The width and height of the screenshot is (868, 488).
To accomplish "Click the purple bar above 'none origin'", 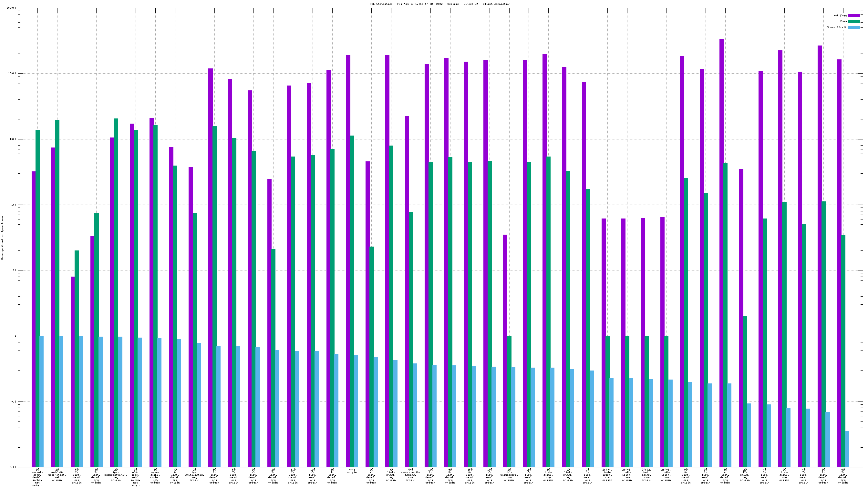I will pyautogui.click(x=348, y=236).
